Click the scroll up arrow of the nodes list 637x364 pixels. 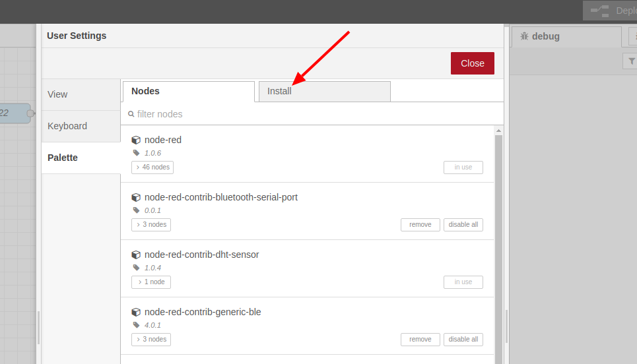498,131
